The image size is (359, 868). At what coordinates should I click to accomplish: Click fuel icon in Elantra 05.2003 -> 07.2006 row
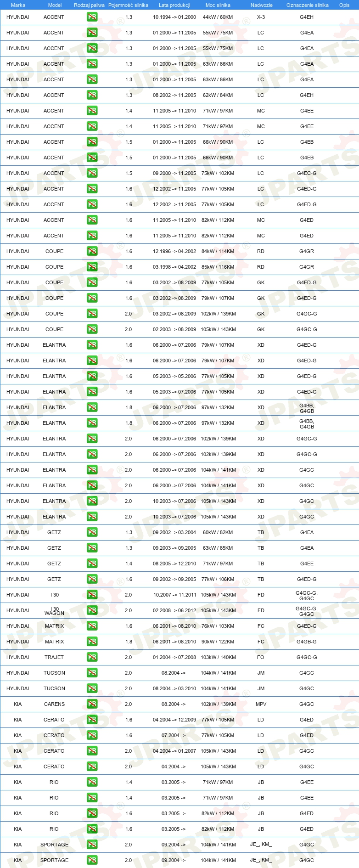(92, 392)
